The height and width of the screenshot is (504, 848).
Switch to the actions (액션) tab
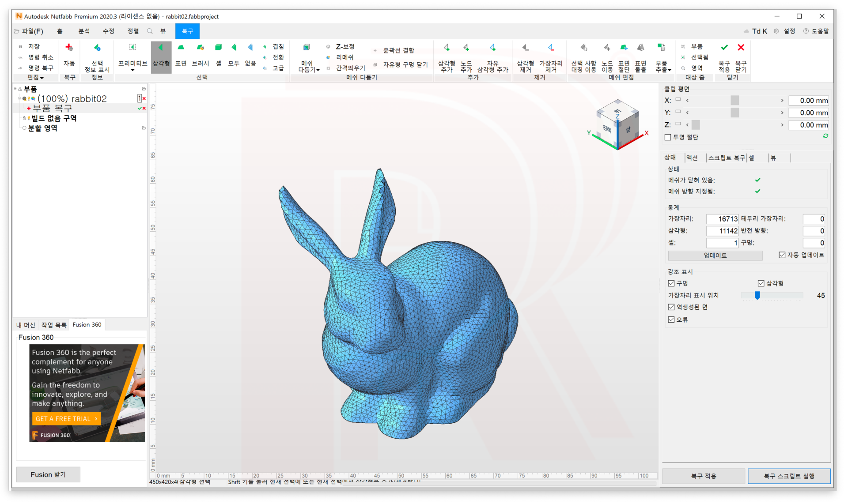692,158
